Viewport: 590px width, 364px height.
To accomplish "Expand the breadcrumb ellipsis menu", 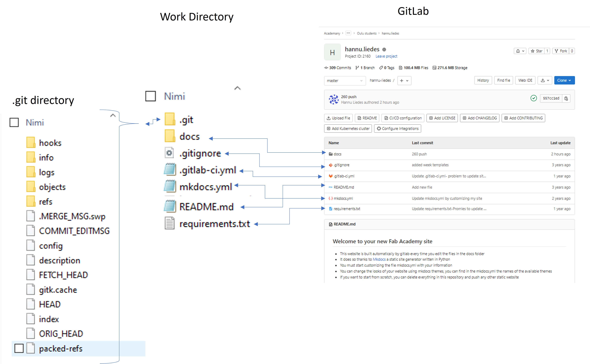I will pyautogui.click(x=348, y=33).
